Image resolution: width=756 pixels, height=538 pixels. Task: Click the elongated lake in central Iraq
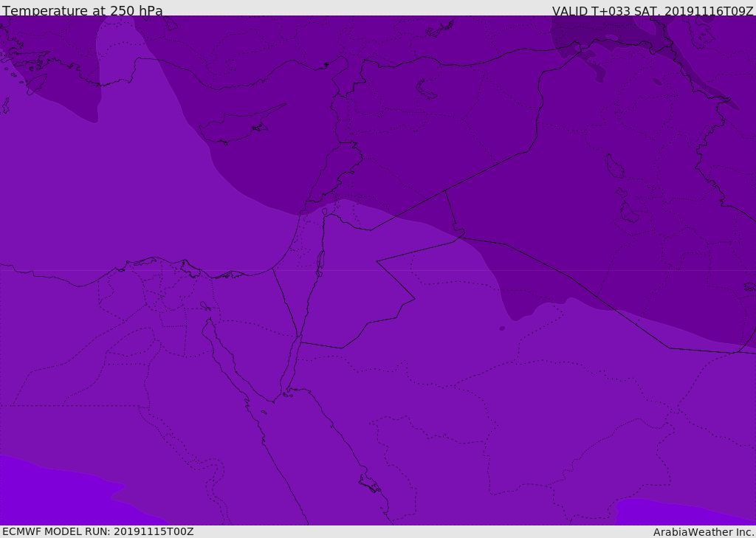pos(614,167)
